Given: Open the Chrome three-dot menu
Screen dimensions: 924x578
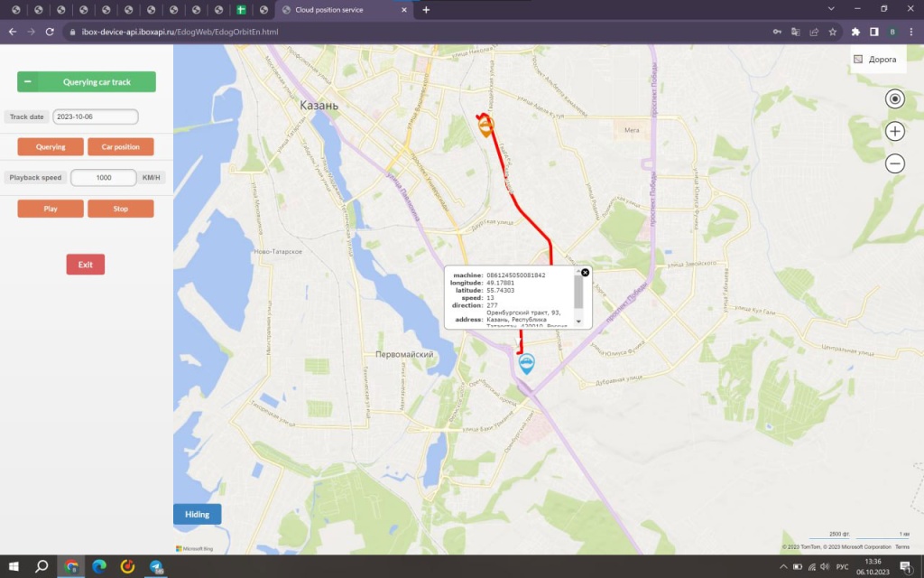Looking at the screenshot, I should pyautogui.click(x=912, y=32).
